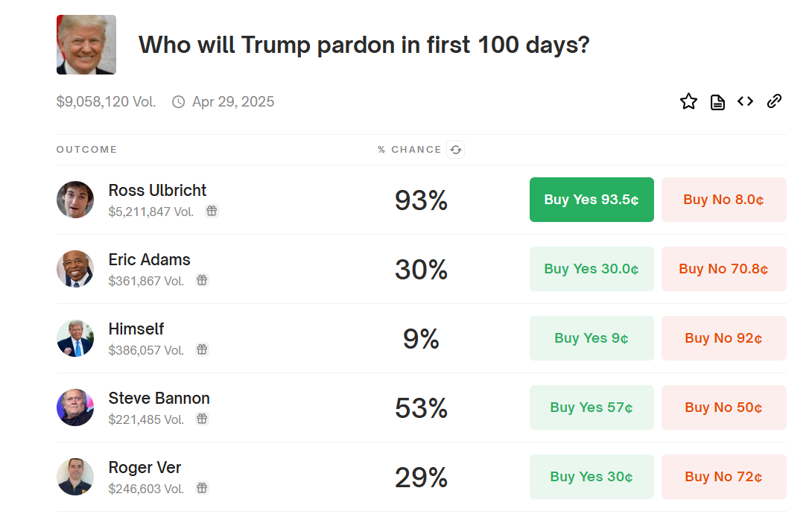Buy Yes for Ross Ulbricht at 93.5¢
This screenshot has height=520, width=812.
pos(591,200)
